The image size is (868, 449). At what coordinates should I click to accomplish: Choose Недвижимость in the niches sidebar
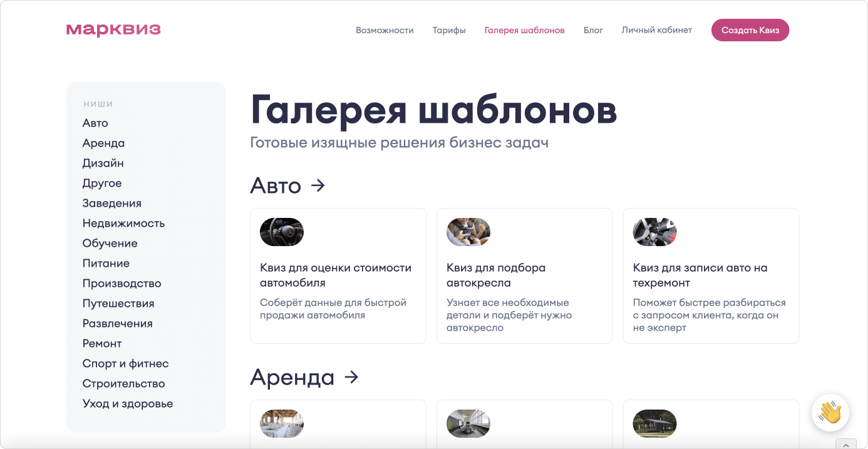point(123,223)
